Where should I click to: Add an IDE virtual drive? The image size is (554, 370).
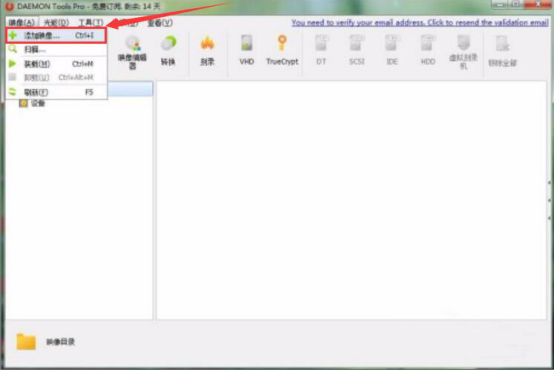(392, 50)
